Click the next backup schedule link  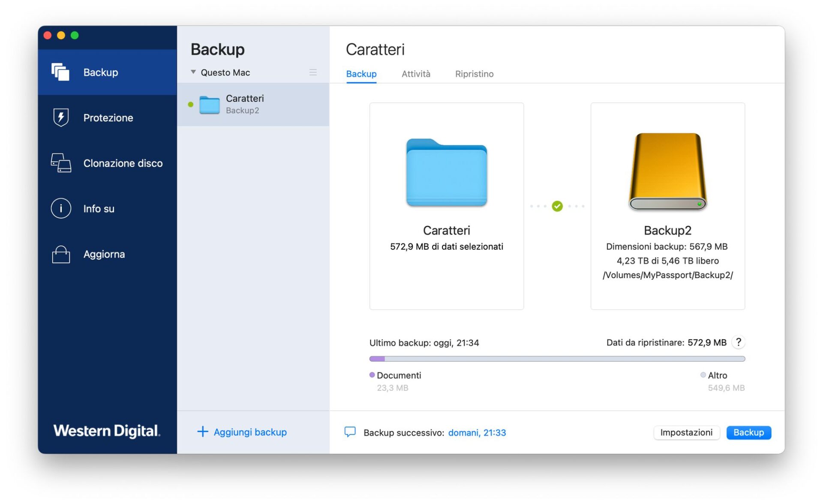tap(477, 432)
